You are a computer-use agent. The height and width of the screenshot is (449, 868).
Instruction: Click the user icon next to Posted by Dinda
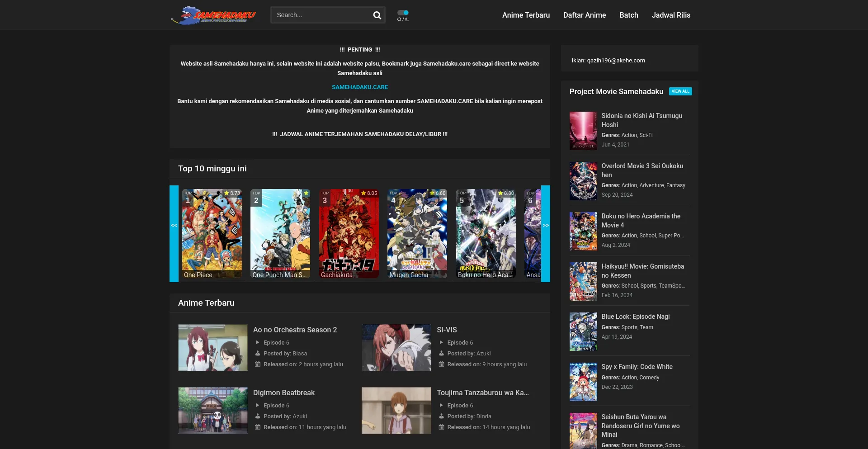click(x=441, y=416)
